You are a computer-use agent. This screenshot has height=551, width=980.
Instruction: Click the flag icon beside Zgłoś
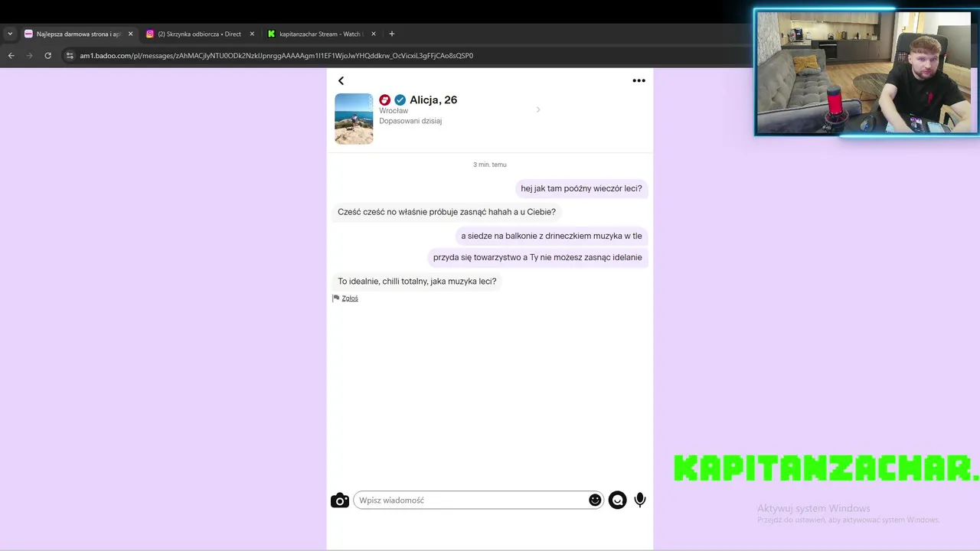335,298
